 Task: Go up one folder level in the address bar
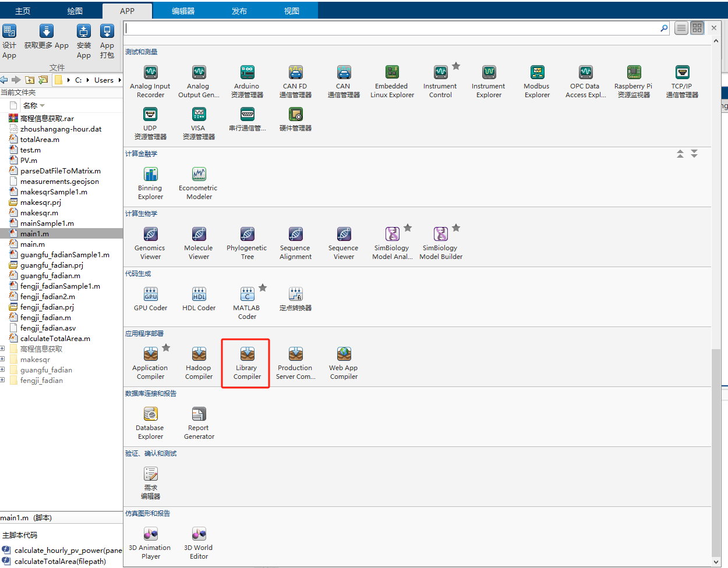click(x=30, y=80)
